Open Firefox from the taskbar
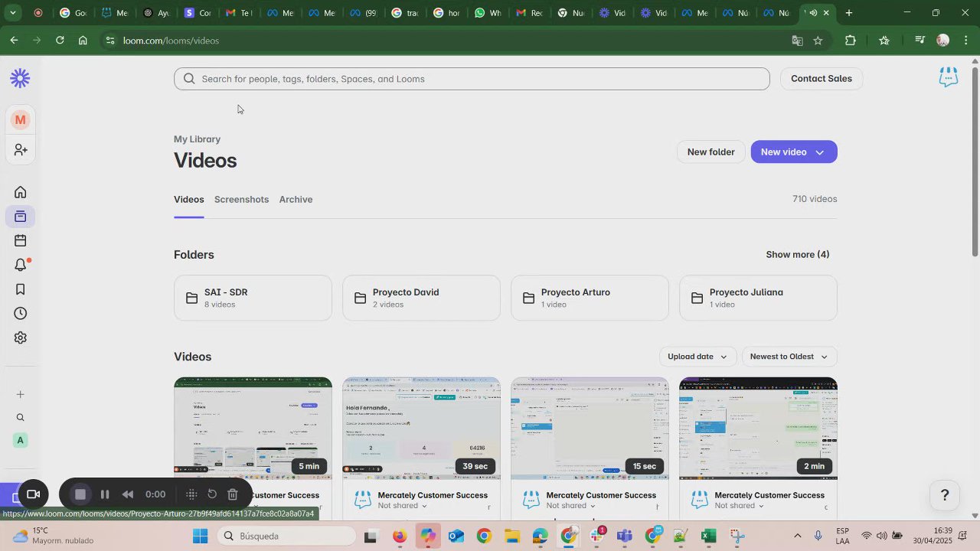980x551 pixels. click(400, 536)
